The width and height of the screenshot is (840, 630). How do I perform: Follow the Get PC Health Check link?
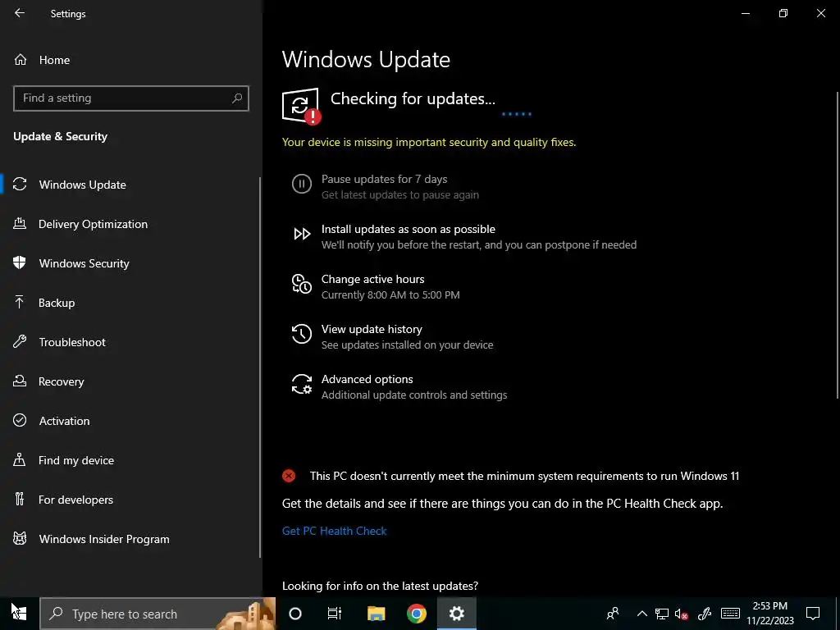[335, 531]
